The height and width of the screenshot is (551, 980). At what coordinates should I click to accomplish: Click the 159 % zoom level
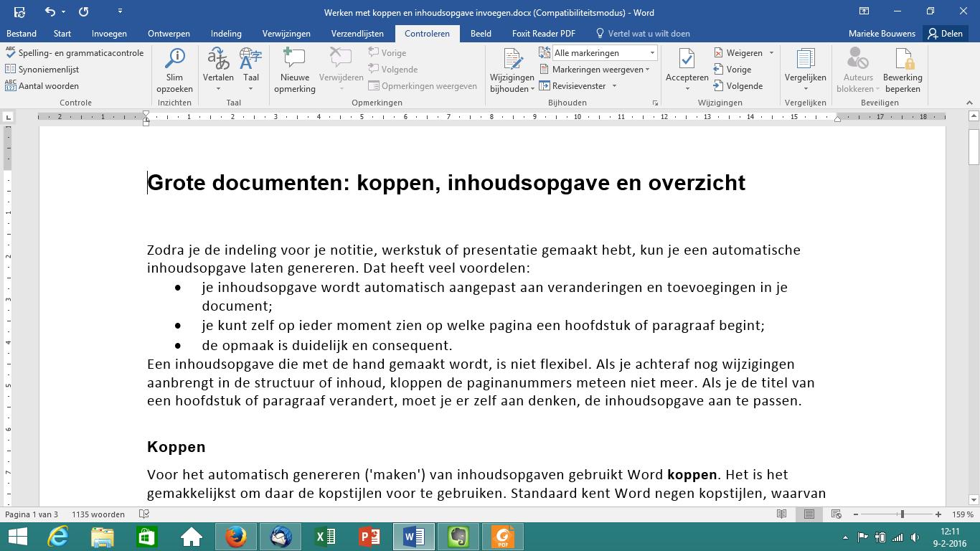(x=962, y=514)
